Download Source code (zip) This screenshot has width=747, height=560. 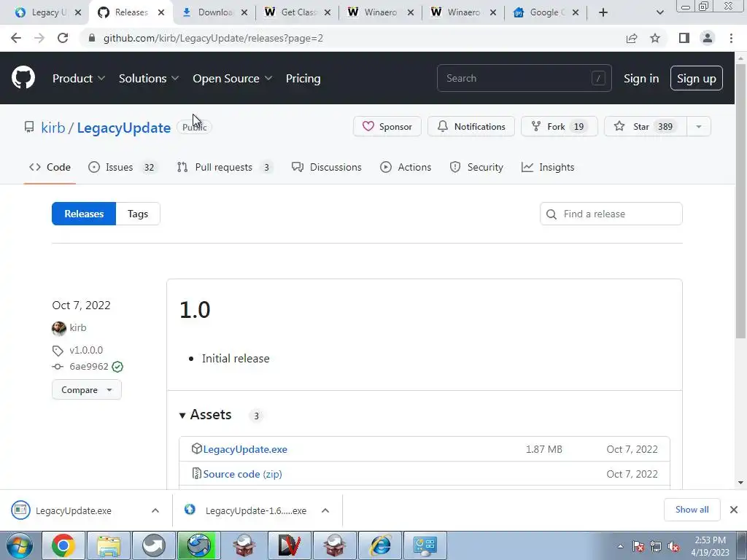pyautogui.click(x=242, y=474)
